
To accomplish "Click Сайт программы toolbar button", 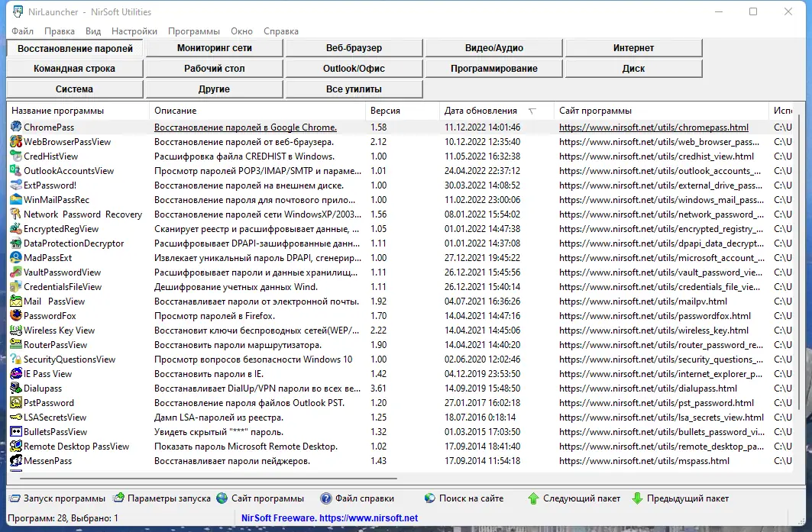I will [260, 498].
